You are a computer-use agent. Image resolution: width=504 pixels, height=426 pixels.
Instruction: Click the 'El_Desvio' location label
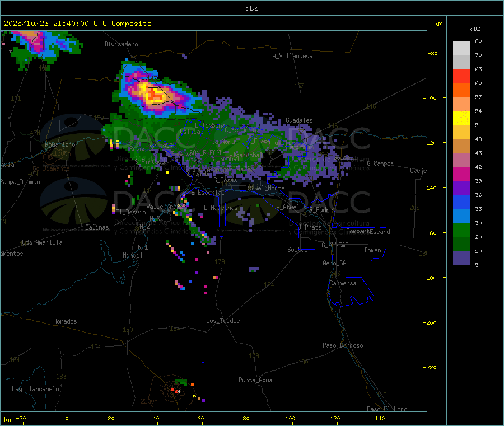[x=131, y=212]
